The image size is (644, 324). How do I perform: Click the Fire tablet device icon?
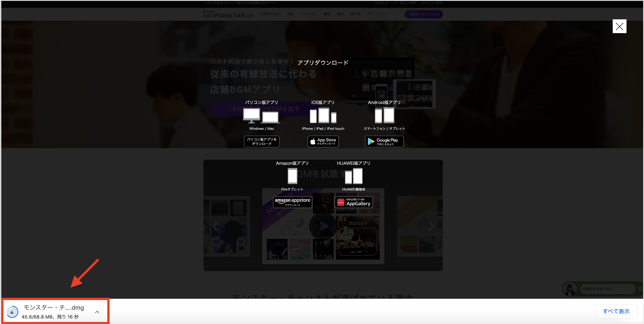292,176
